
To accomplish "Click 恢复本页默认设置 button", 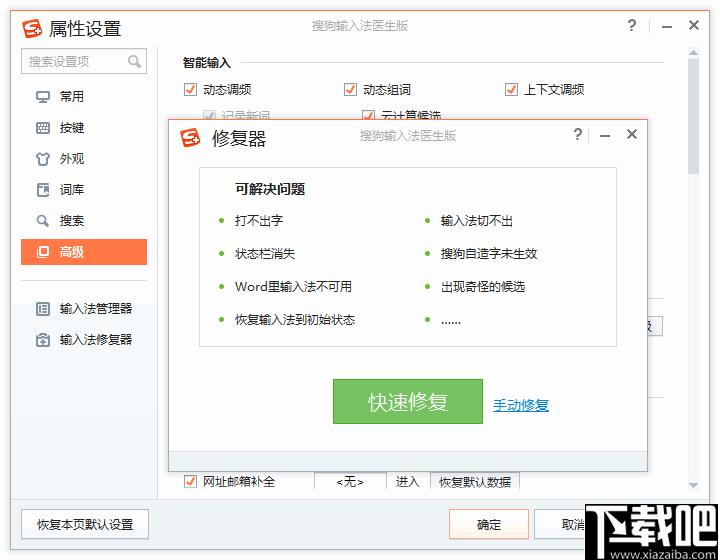I will tap(85, 524).
